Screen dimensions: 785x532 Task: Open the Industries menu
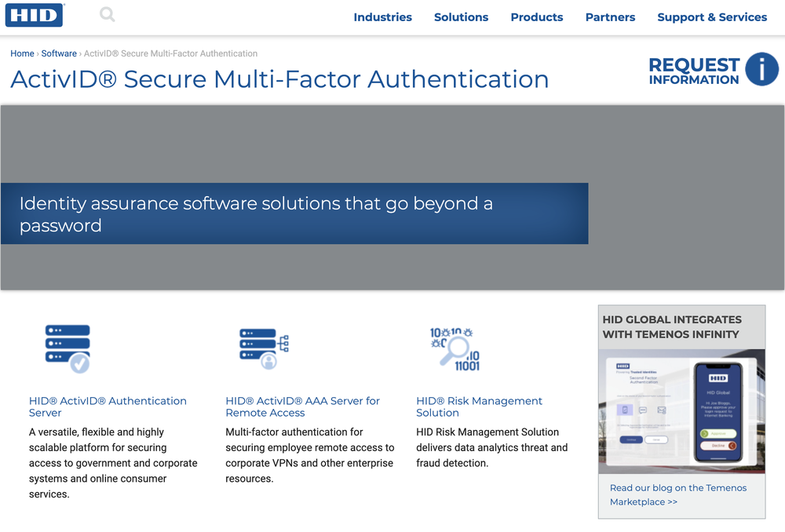(382, 17)
